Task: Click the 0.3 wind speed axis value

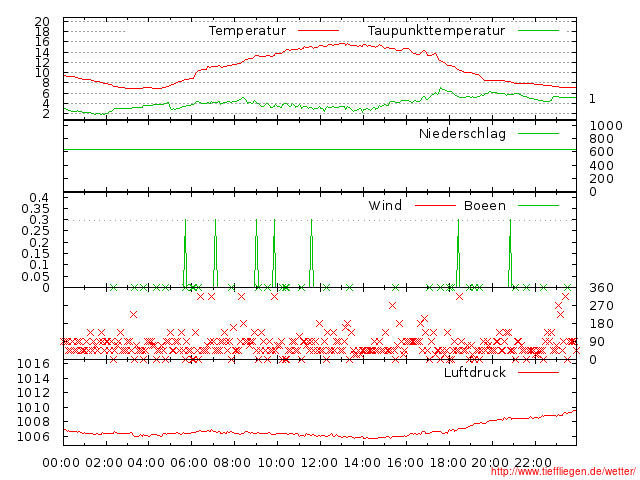Action: [x=39, y=220]
